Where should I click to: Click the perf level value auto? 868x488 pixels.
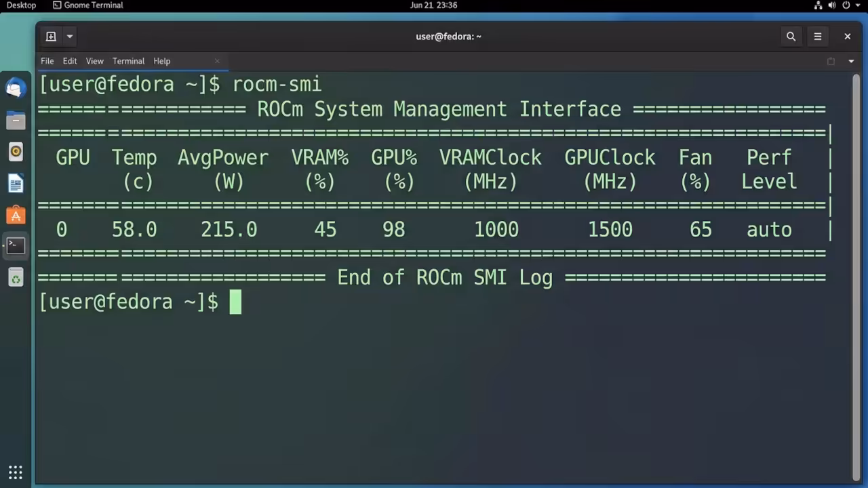pyautogui.click(x=769, y=230)
